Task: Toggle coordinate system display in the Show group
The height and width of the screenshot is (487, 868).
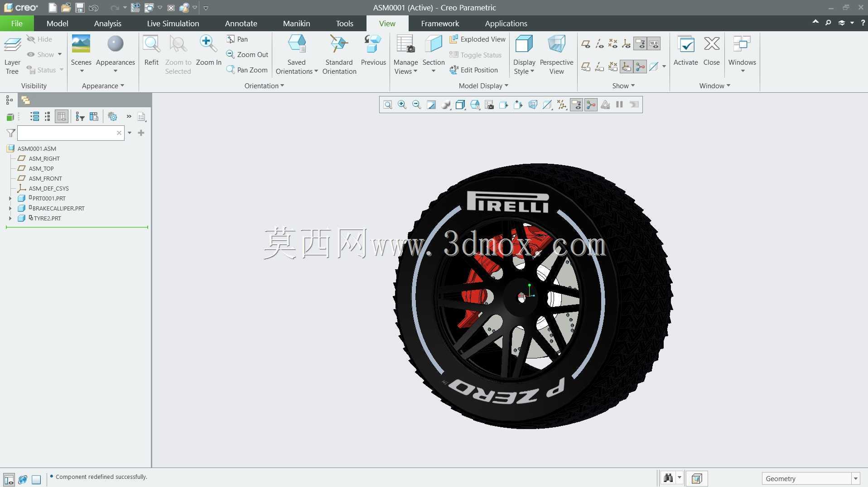Action: coord(626,44)
